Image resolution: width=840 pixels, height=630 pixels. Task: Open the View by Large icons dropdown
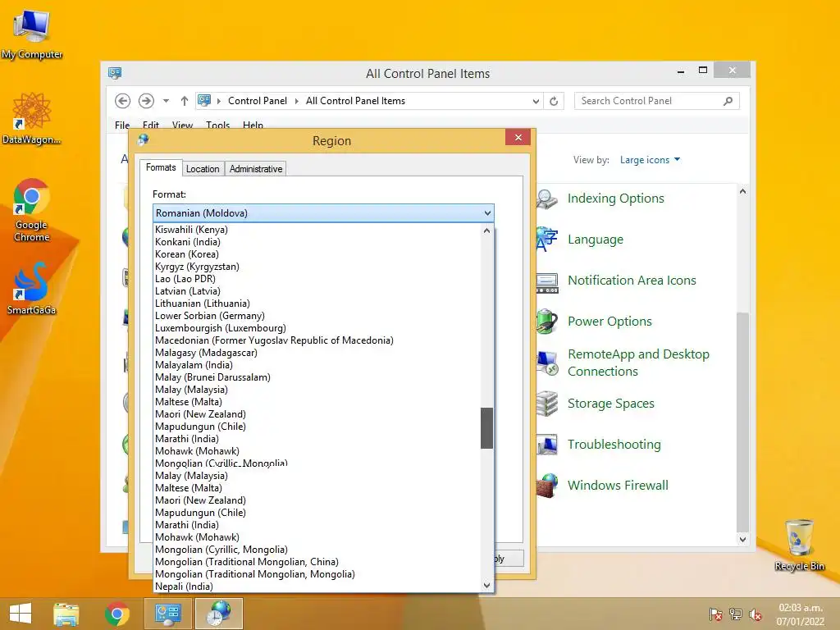coord(650,160)
